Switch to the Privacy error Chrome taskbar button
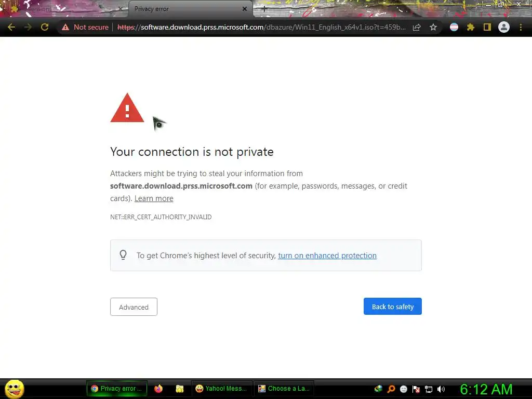This screenshot has width=532, height=399. [117, 389]
